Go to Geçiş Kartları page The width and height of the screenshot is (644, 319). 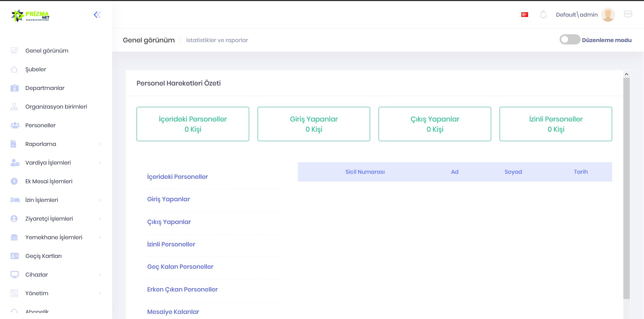(x=43, y=256)
